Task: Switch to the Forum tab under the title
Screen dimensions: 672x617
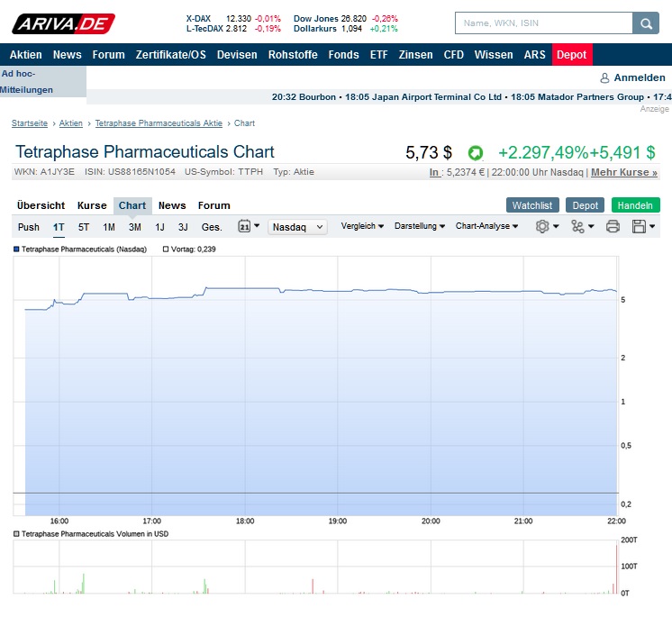Action: 213,205
